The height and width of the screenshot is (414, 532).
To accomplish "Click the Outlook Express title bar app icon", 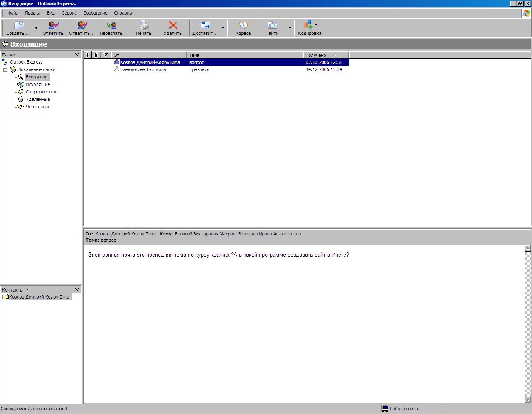I will click(4, 4).
